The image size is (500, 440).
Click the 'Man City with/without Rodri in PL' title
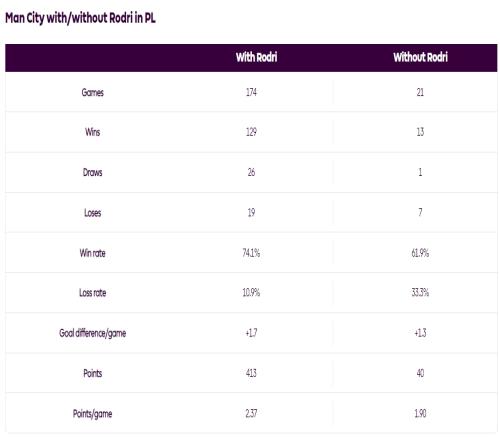coord(80,18)
